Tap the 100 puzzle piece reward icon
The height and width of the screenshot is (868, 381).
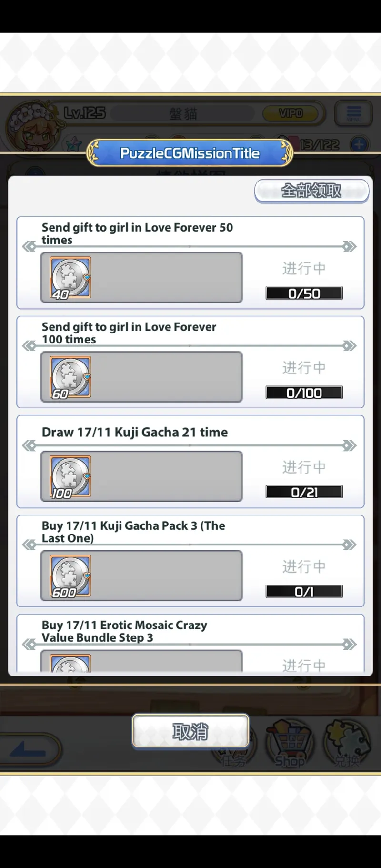click(70, 477)
